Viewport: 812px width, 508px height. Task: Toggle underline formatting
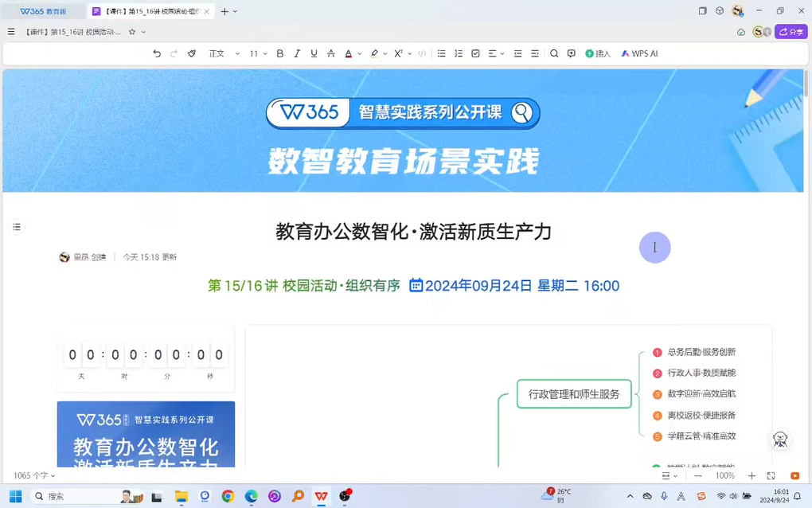point(314,53)
